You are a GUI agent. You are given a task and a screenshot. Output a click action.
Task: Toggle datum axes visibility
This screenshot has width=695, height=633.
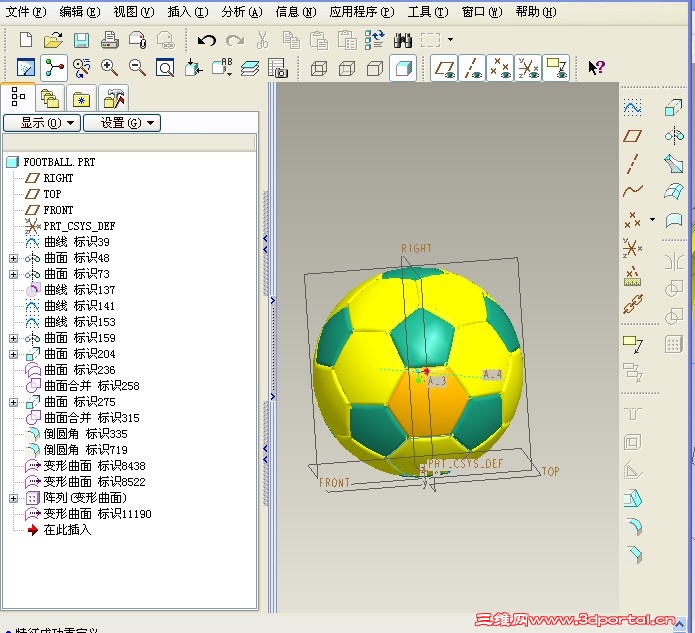(472, 68)
